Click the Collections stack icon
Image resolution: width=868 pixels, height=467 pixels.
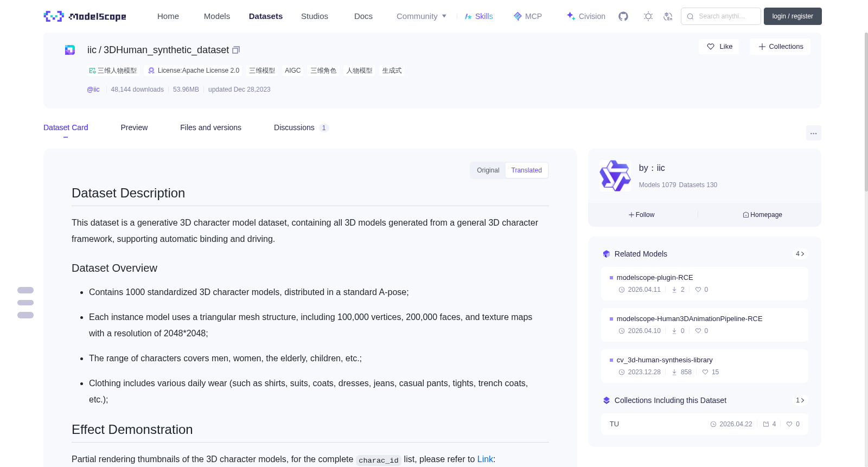pos(607,400)
